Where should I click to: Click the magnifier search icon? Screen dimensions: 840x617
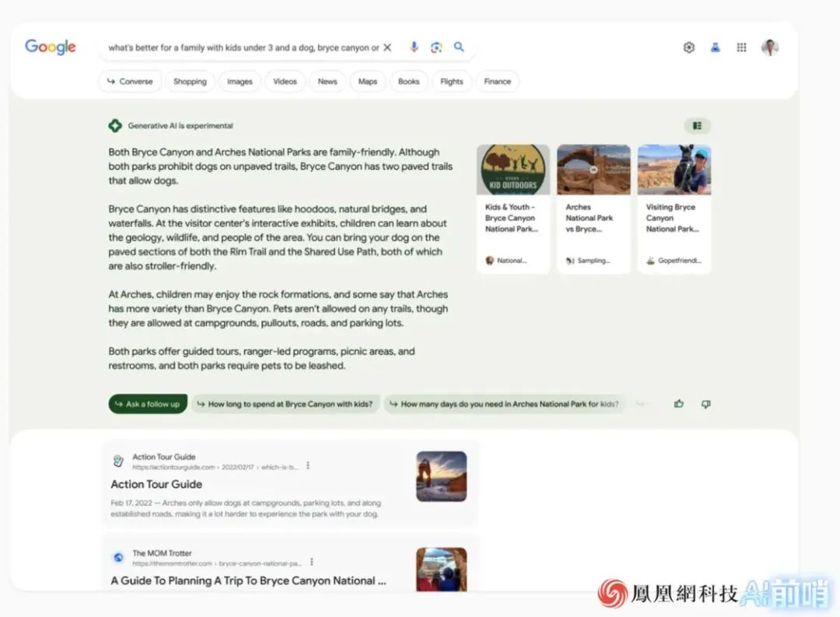459,47
